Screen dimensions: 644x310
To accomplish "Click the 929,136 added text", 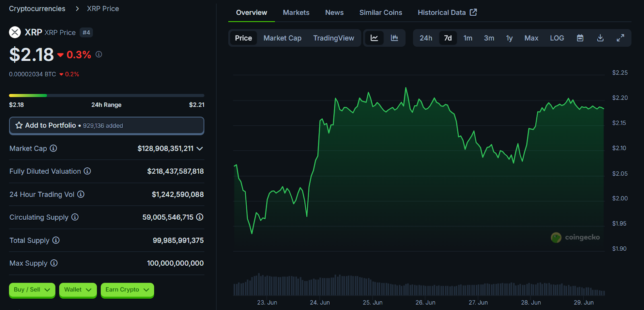I will [103, 126].
